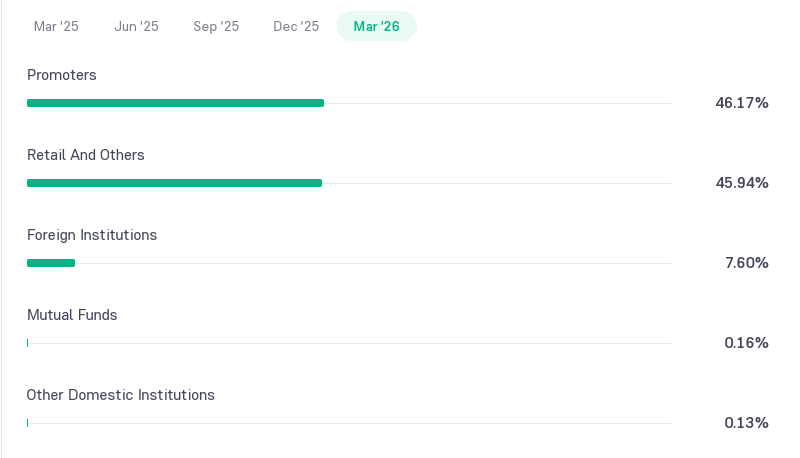Click the active Mar '26 tab
Viewport: 800px width, 458px height.
click(377, 26)
